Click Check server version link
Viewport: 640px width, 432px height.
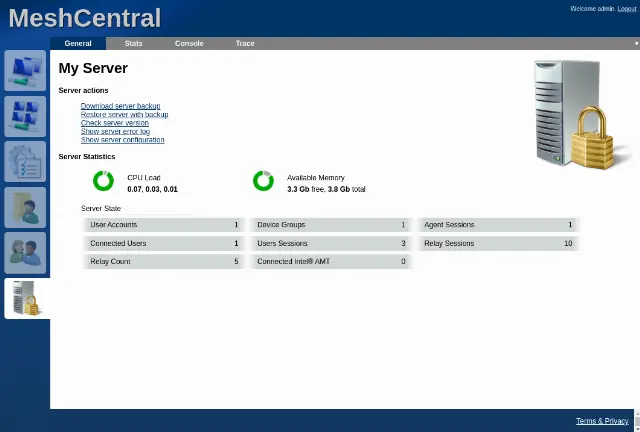click(115, 123)
